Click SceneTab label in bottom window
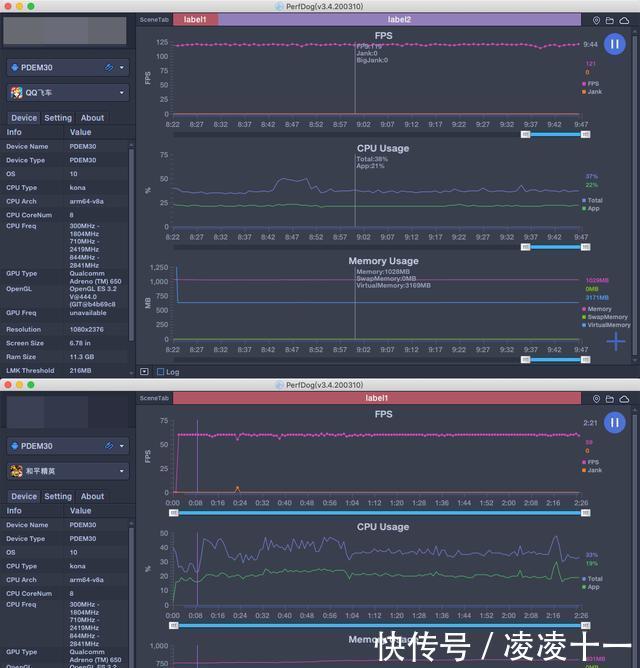 [x=154, y=398]
